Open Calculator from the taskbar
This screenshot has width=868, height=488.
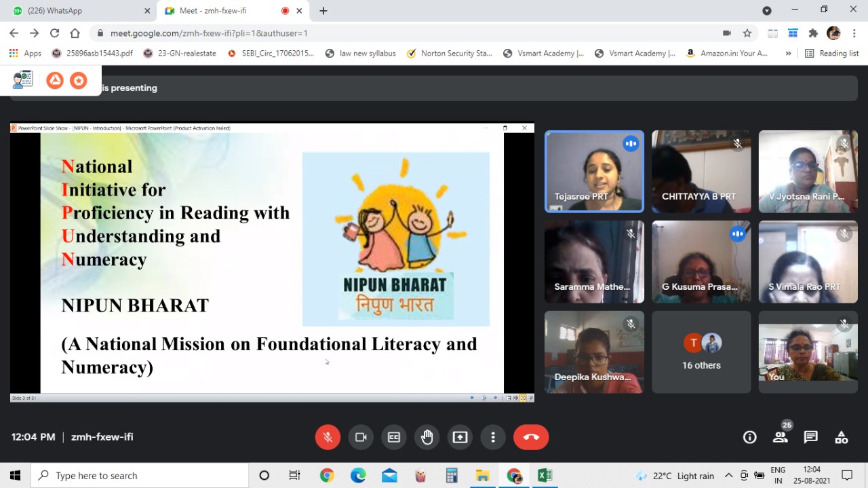click(452, 476)
